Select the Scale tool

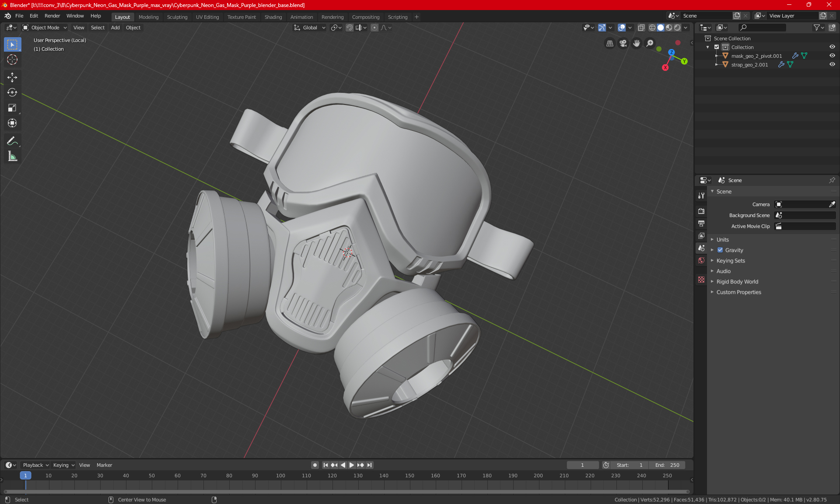point(12,108)
